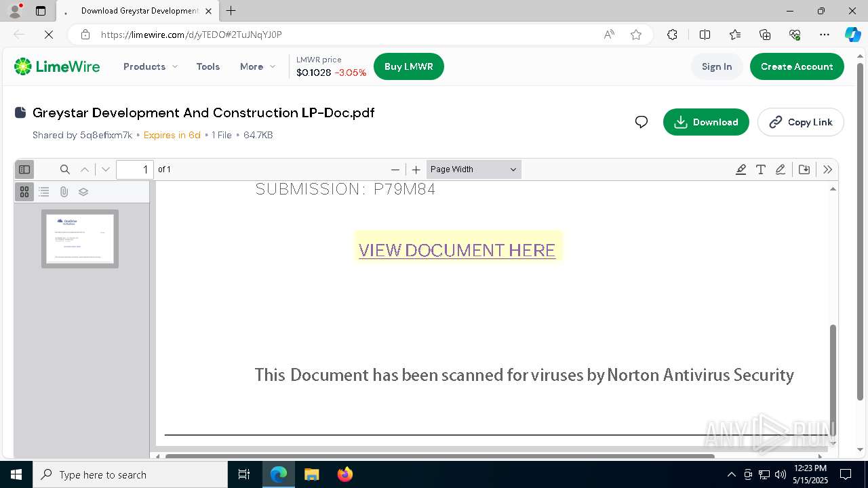Screen dimensions: 868x488
Task: Click the browser back arrow
Action: click(19, 35)
